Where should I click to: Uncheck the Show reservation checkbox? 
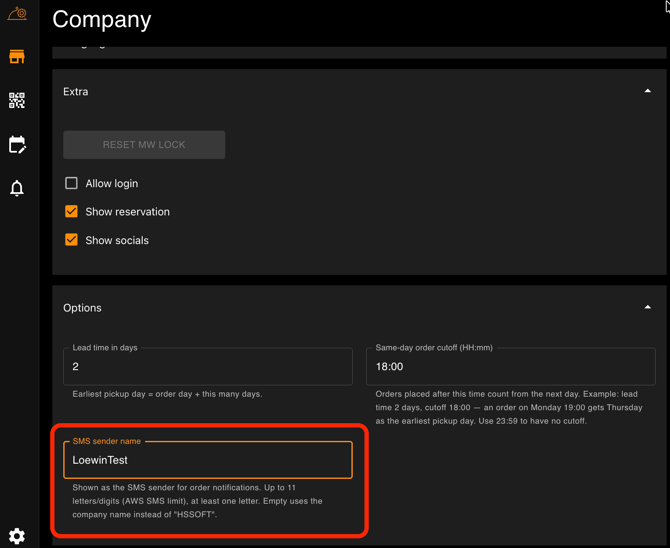click(71, 212)
